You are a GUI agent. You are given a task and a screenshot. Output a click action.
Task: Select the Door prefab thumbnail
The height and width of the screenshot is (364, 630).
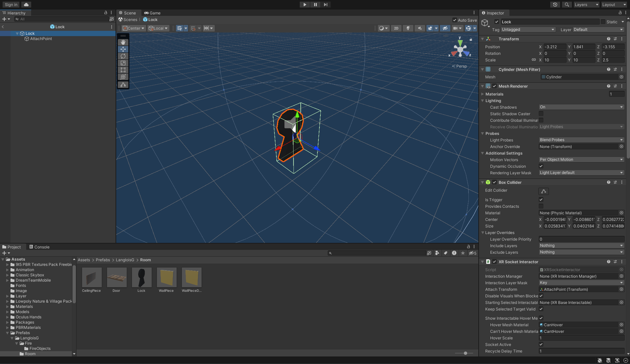tap(117, 277)
